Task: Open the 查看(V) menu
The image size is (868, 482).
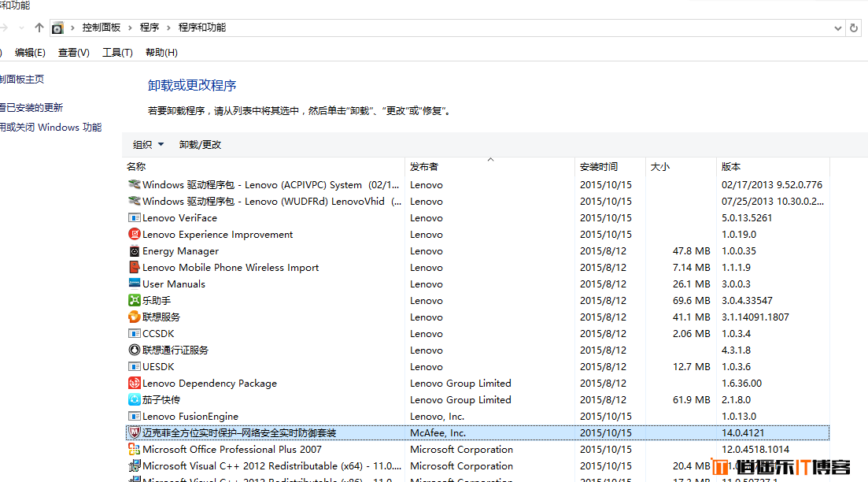Action: click(x=73, y=53)
